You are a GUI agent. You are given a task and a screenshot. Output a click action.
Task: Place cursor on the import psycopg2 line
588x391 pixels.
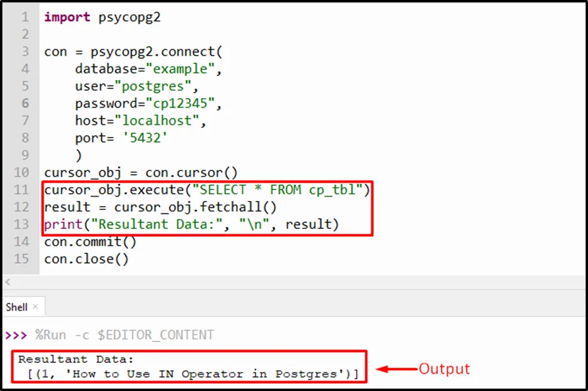[x=102, y=17]
